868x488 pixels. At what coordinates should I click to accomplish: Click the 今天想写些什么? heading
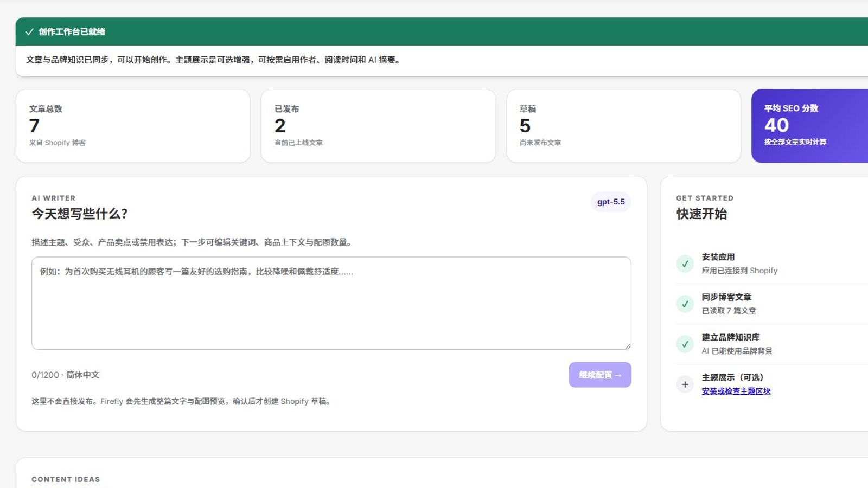coord(80,214)
